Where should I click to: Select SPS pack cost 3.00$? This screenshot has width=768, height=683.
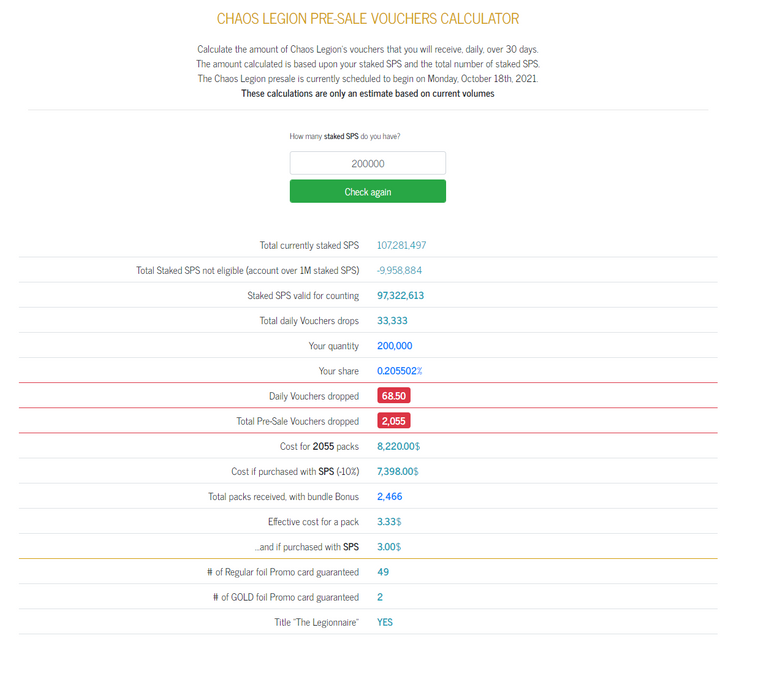click(x=389, y=547)
